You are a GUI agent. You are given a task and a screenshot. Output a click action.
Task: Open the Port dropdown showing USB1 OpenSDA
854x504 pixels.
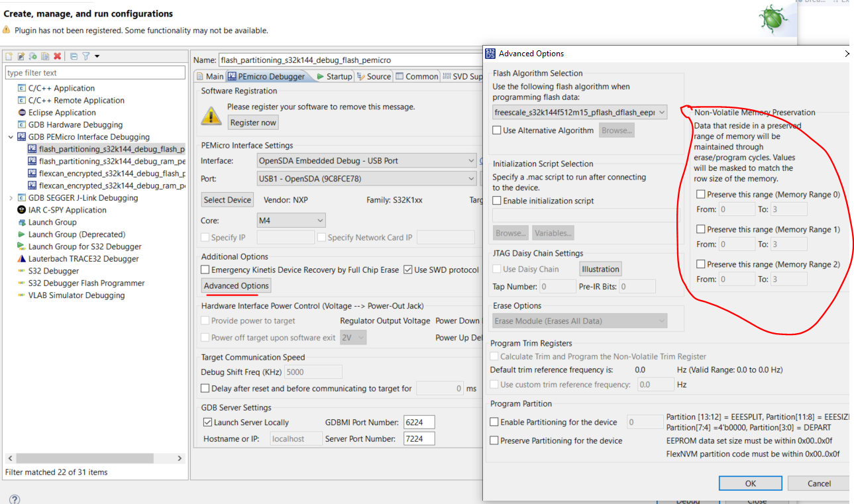tap(470, 177)
